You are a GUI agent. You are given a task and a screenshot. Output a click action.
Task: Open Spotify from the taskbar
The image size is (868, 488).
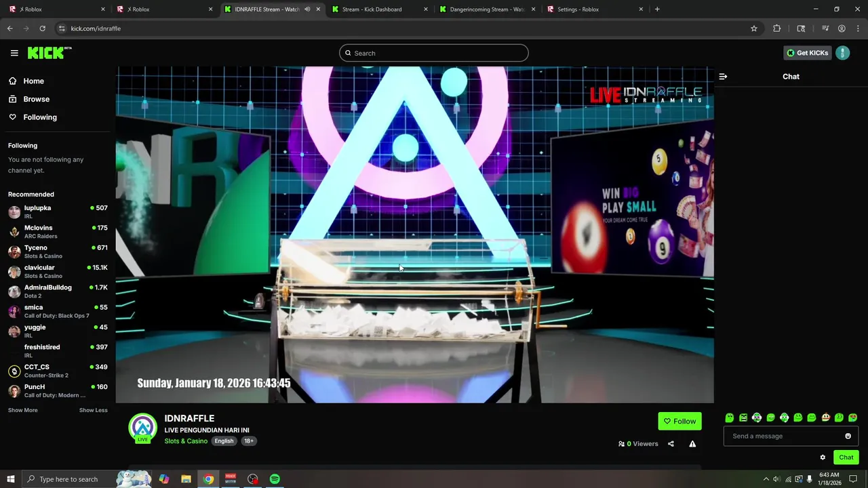pos(275,479)
